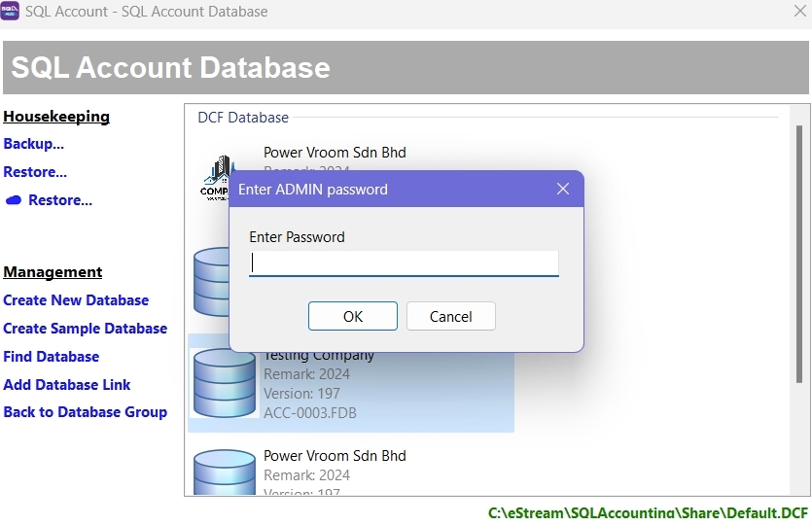This screenshot has height=525, width=812.
Task: Choose Create New Database
Action: point(76,300)
